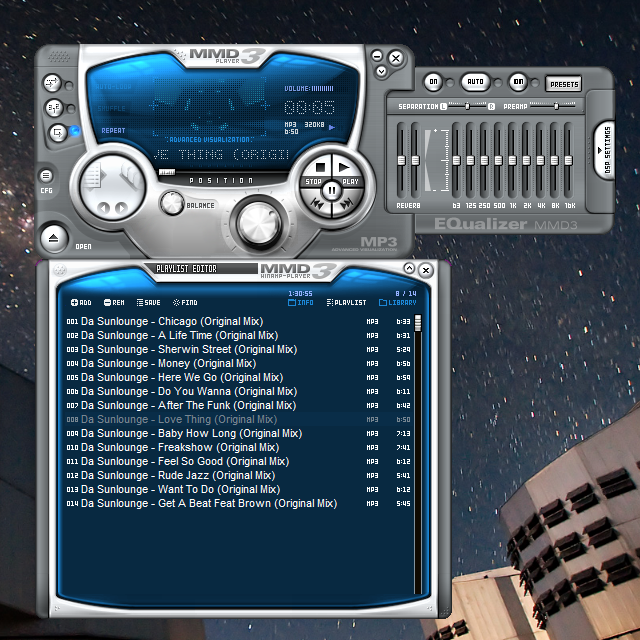The height and width of the screenshot is (640, 640).
Task: Select track 001 Chicago (Original Mix)
Action: click(239, 322)
